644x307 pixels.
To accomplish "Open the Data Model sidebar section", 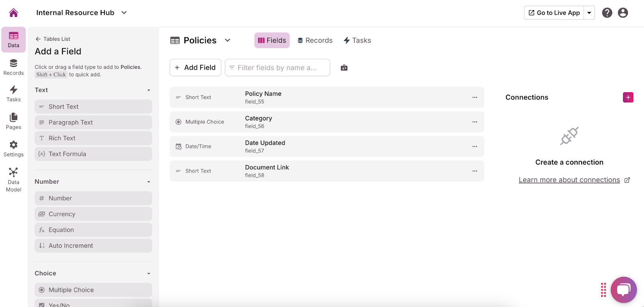I will point(13,180).
